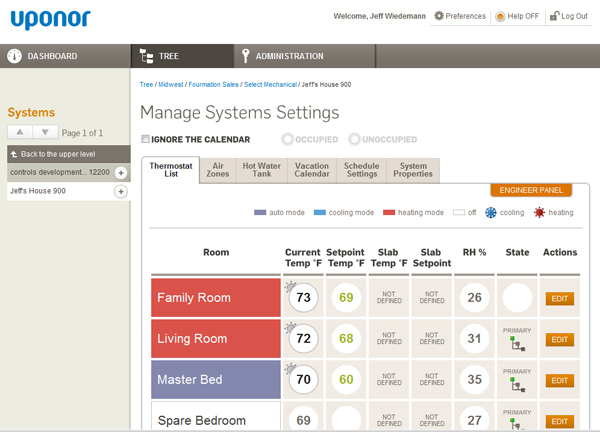Click Living Room setpoint value 68

[346, 339]
